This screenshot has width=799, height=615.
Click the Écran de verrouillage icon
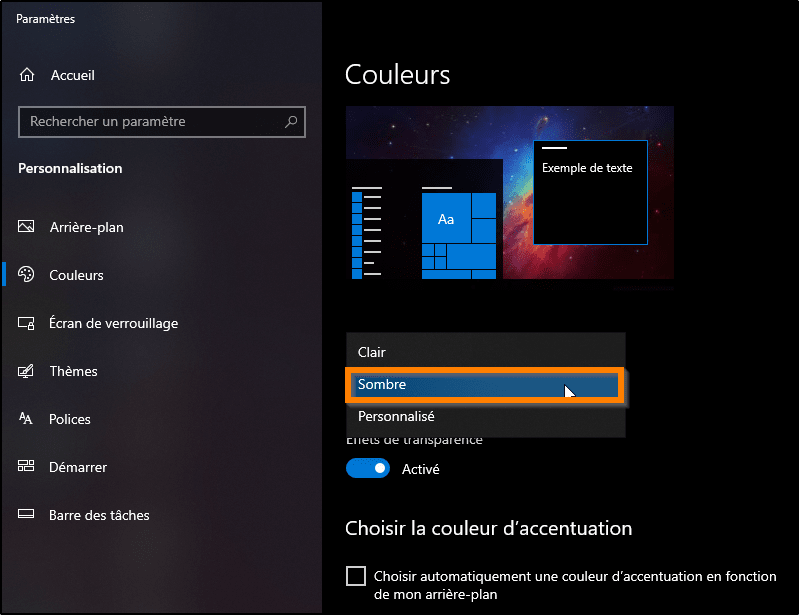(26, 323)
